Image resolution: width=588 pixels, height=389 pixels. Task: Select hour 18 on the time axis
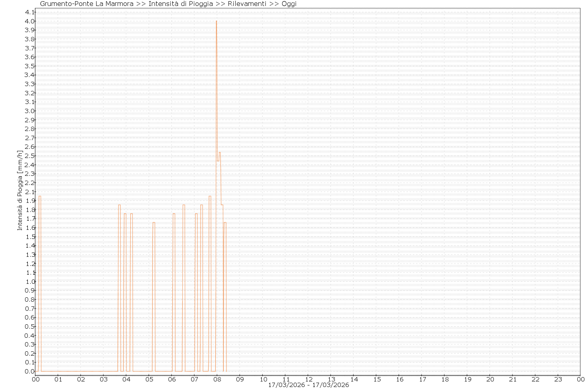(x=445, y=379)
